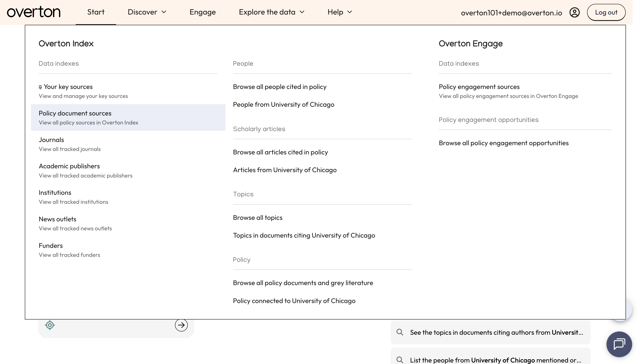Click the target icon in search card
This screenshot has width=639, height=364.
(x=50, y=325)
